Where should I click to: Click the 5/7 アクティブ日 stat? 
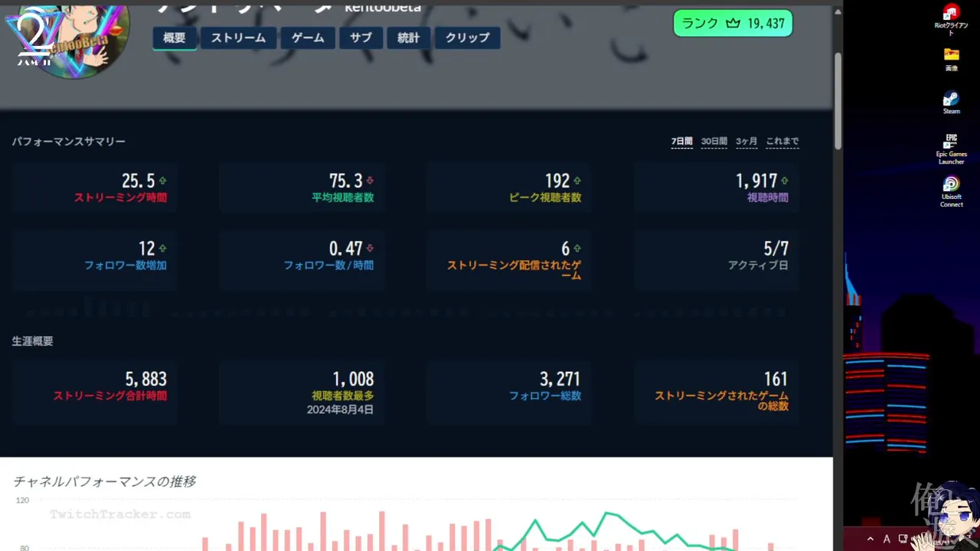(717, 259)
